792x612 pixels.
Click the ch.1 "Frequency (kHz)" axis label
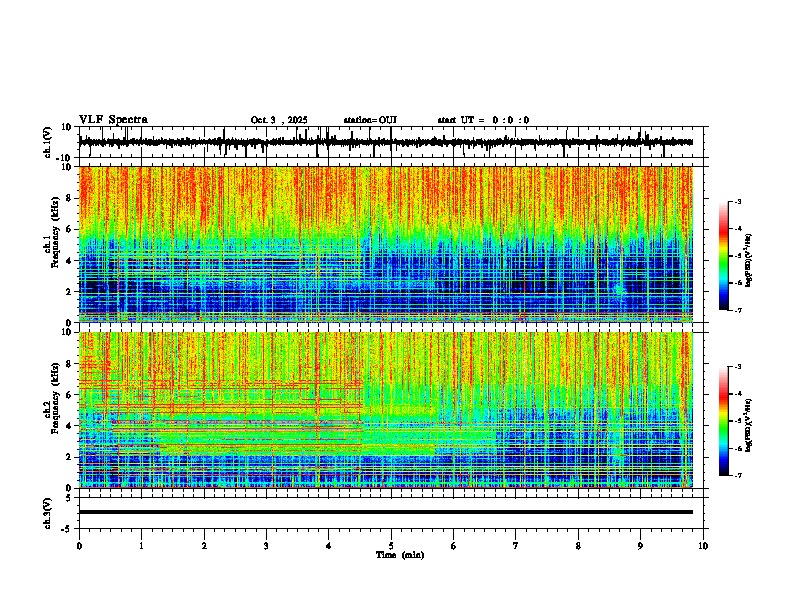(55, 232)
